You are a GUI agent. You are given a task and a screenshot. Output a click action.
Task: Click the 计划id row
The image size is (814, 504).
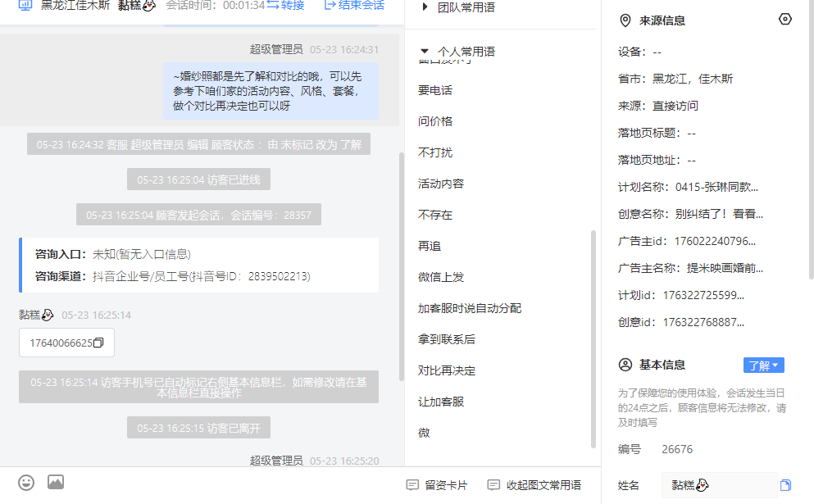point(681,295)
